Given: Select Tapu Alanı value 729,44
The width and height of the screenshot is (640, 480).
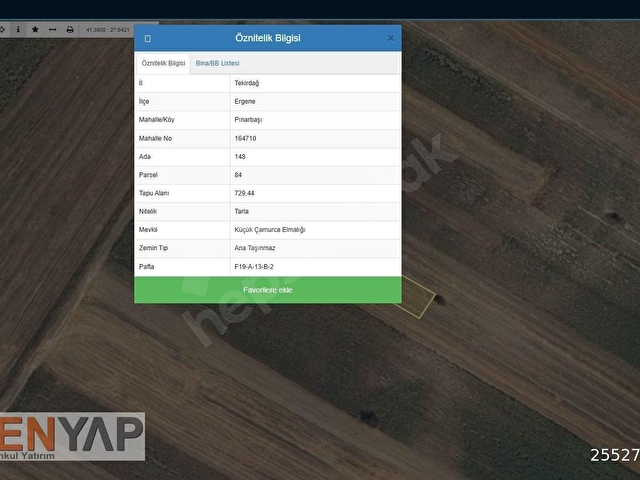Looking at the screenshot, I should pos(244,193).
